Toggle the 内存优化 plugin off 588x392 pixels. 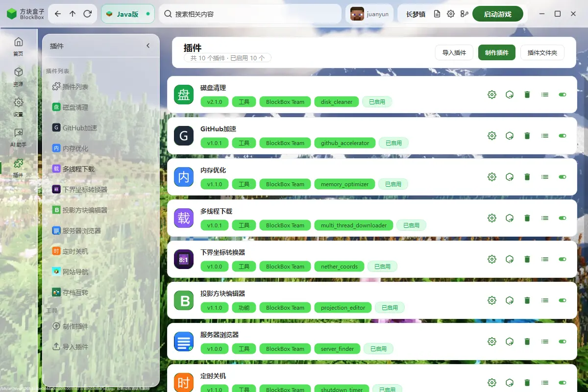563,177
